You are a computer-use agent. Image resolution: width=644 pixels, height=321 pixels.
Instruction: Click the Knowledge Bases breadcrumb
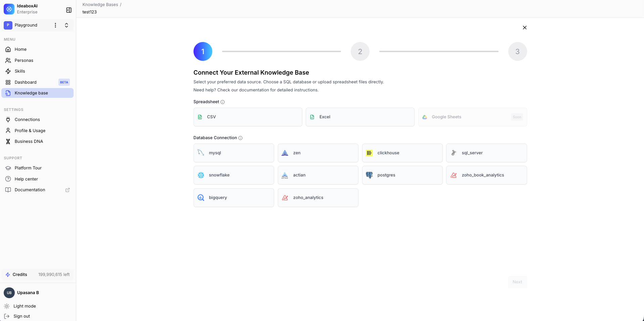click(x=100, y=5)
